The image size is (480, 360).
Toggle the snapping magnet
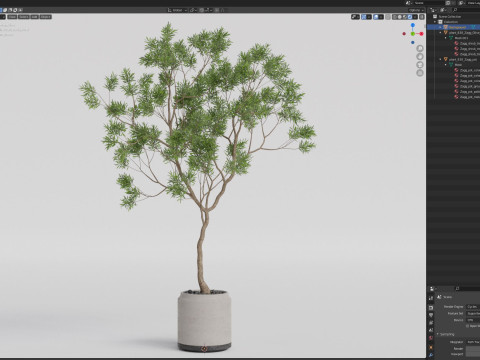tap(202, 10)
